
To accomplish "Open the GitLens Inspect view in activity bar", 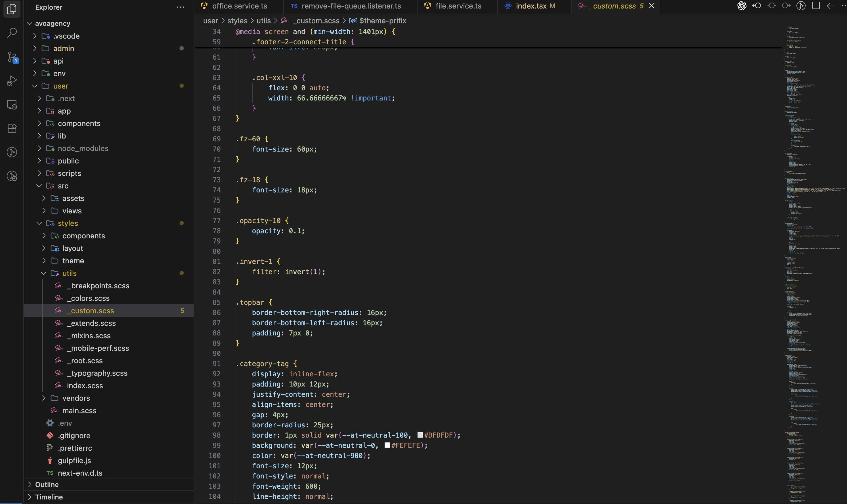I will point(12,176).
